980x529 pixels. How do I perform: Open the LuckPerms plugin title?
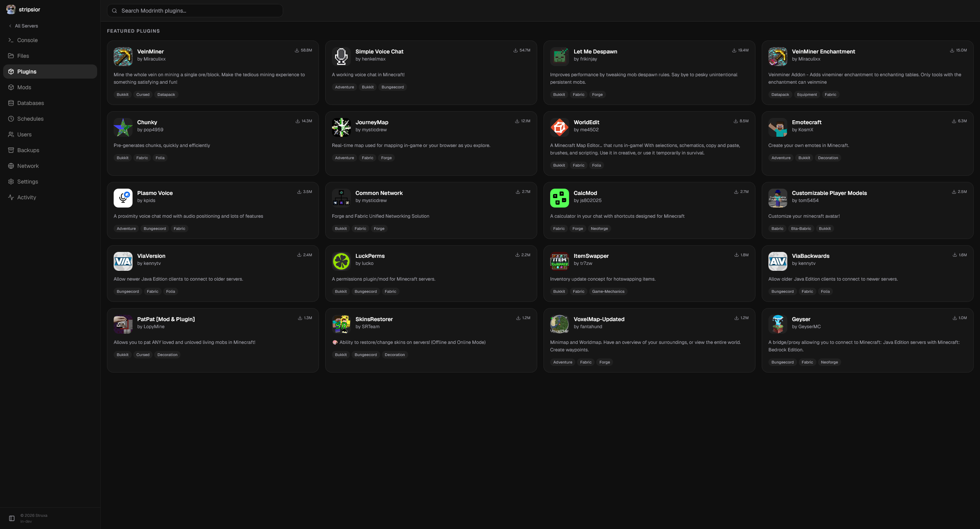tap(370, 256)
